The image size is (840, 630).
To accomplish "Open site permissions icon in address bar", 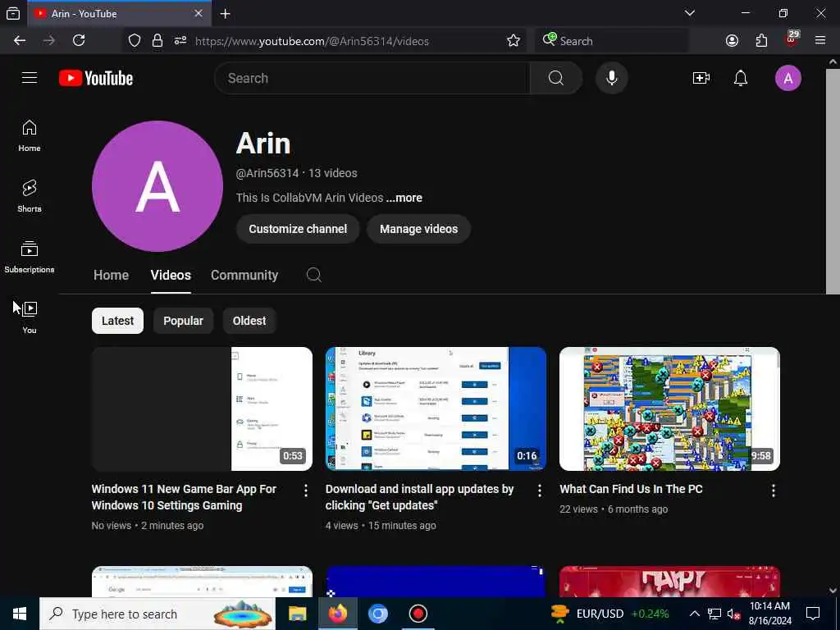I will (180, 41).
